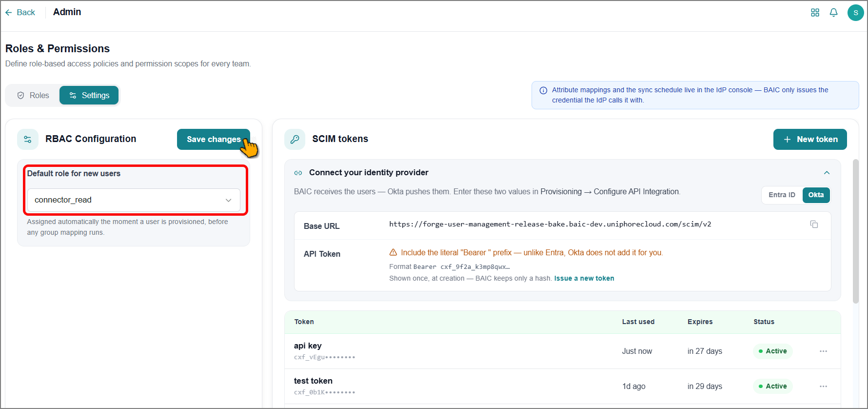Viewport: 868px width, 409px height.
Task: Click the warning icon on the API Token row
Action: point(393,252)
